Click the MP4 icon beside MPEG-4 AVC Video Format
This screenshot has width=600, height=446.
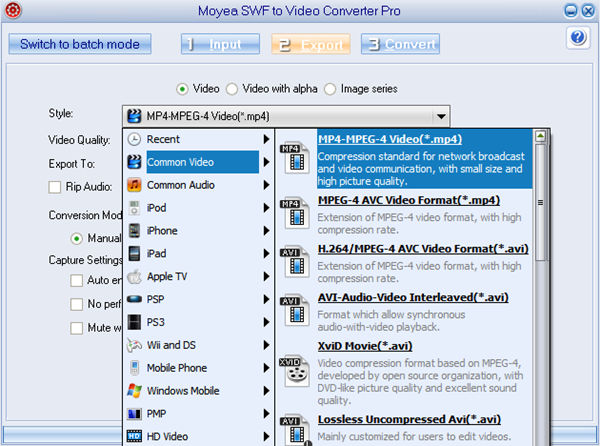[294, 213]
